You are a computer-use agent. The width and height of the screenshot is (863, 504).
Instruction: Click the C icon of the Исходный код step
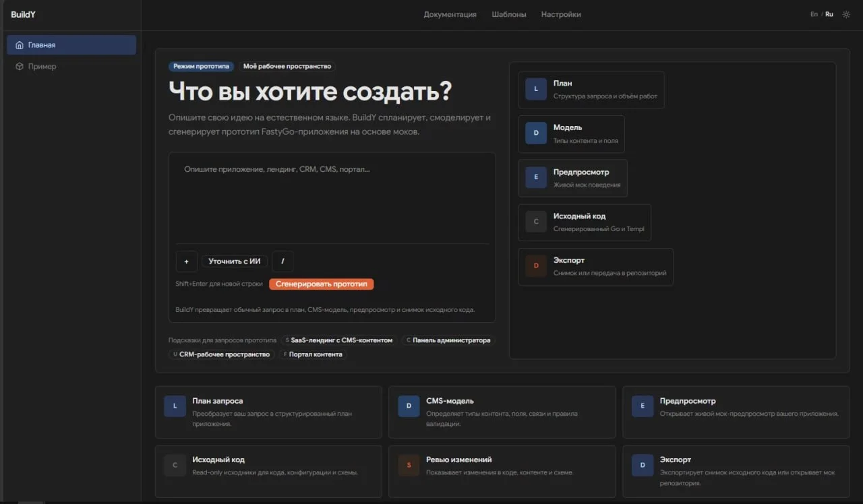pyautogui.click(x=536, y=222)
